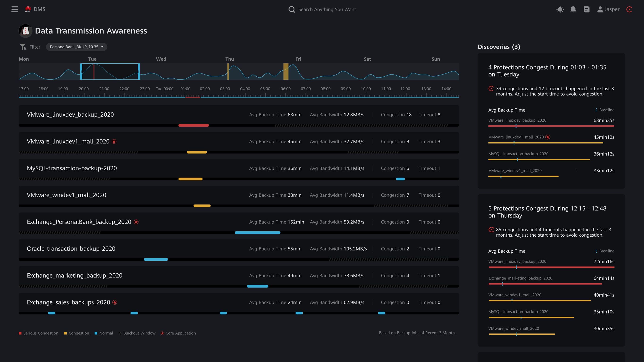Select the VMware_linuxdev_backup_2020 row
The width and height of the screenshot is (644, 362).
click(70, 115)
